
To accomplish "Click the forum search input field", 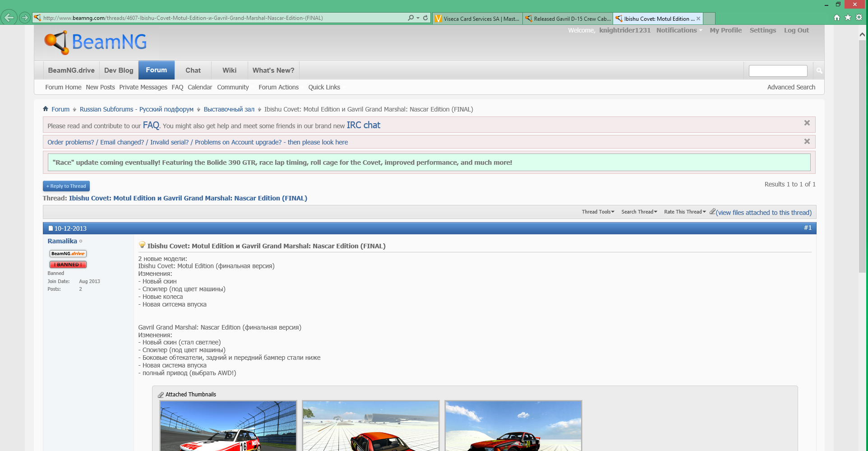I will click(778, 71).
